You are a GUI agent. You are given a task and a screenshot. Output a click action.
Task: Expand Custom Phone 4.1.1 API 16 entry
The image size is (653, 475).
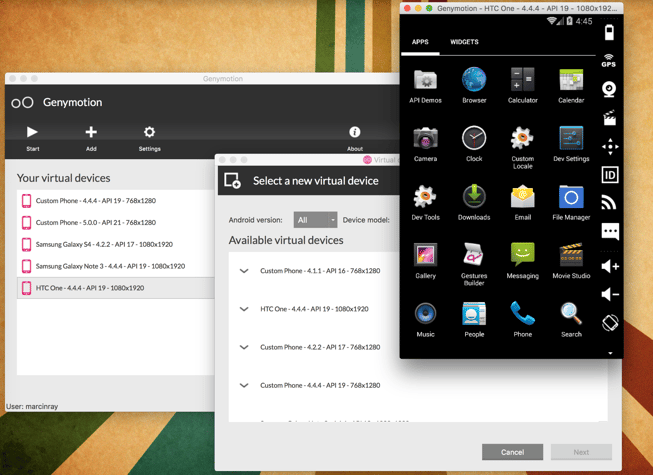click(244, 271)
